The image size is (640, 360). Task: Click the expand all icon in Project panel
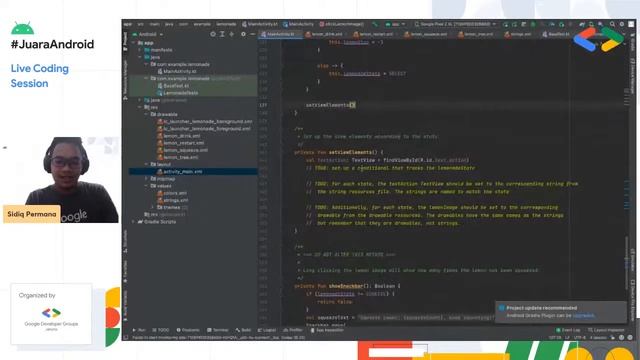click(x=222, y=34)
